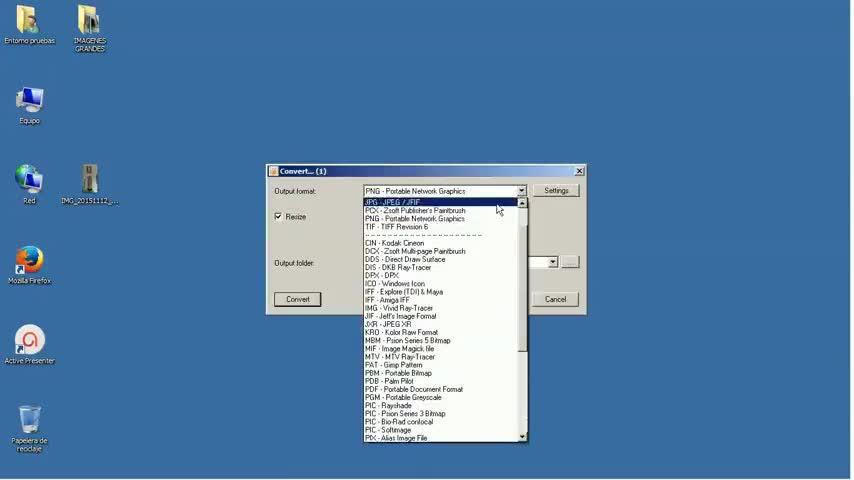Pick PDF - Portable Document Format

pos(441,390)
